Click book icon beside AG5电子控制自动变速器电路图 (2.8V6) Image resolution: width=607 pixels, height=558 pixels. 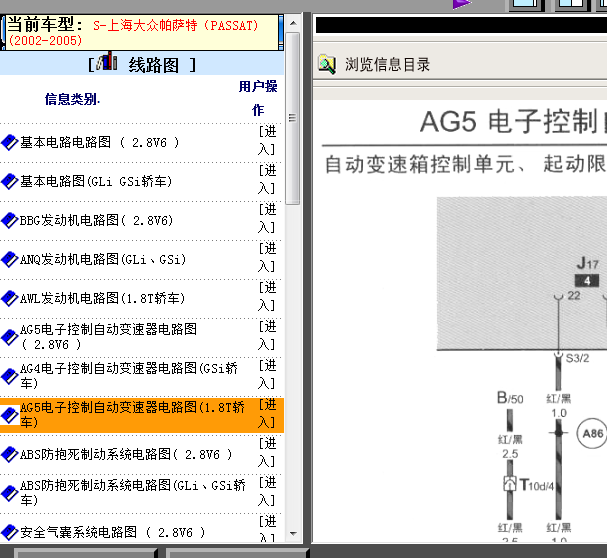tap(10, 337)
